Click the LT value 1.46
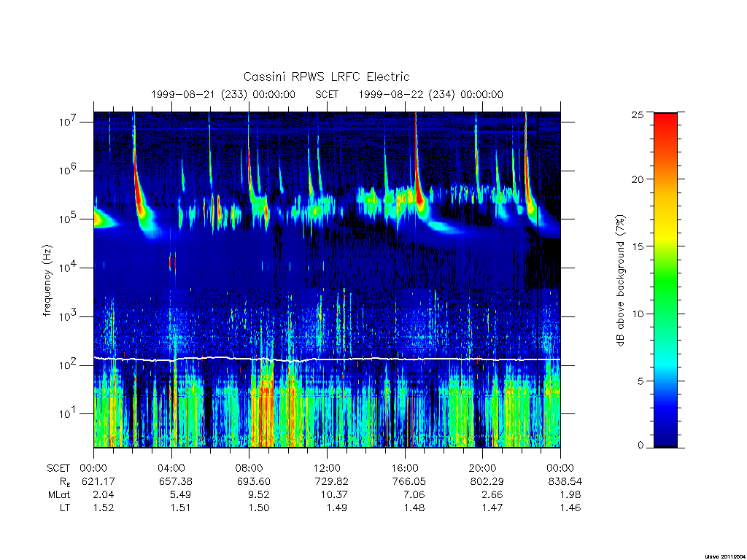 (x=570, y=507)
